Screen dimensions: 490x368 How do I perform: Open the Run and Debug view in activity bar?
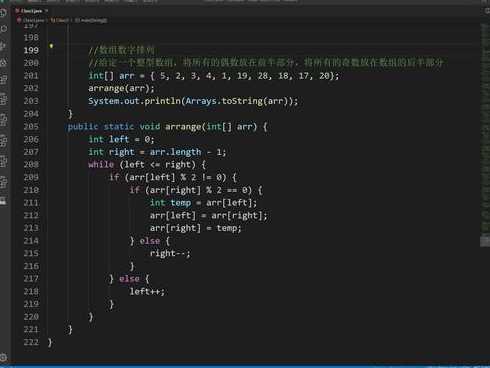(3, 62)
